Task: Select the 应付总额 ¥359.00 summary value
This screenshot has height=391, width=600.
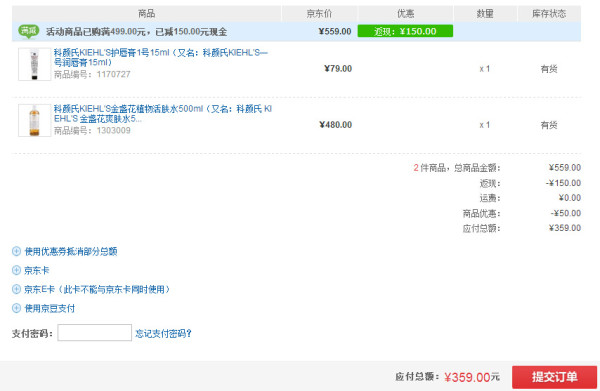Action: [x=565, y=228]
